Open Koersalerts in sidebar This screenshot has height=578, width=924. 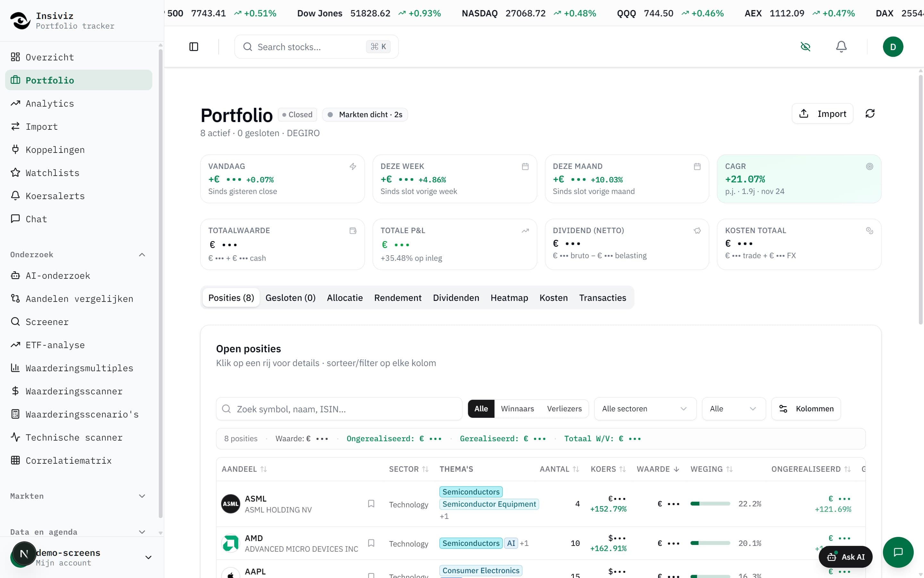tap(79, 196)
